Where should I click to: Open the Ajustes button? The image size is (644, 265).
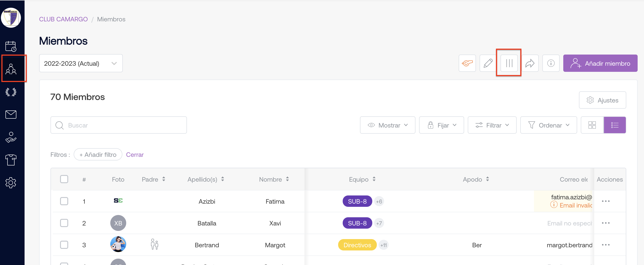(x=602, y=100)
